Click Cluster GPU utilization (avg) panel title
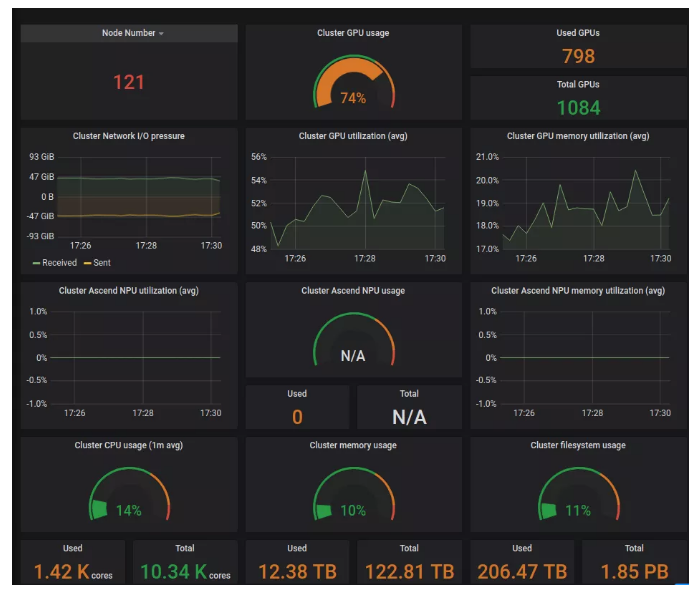Screen dimensions: 693x591 (353, 136)
